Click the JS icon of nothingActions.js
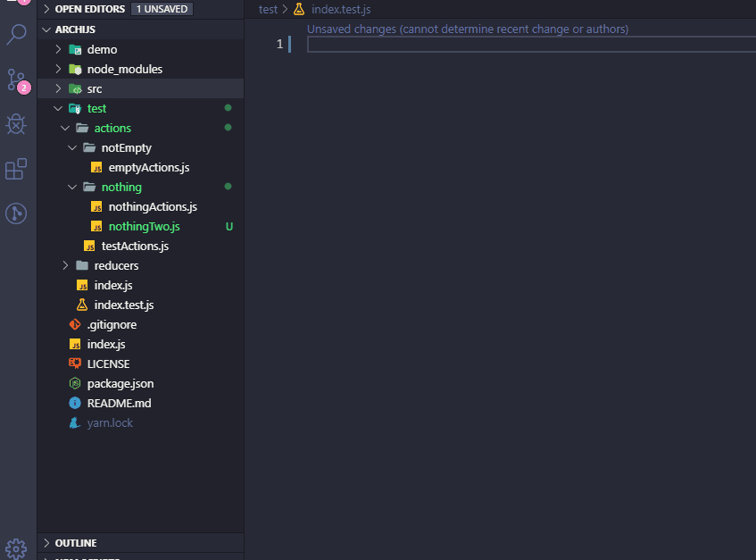The height and width of the screenshot is (560, 756). (96, 207)
